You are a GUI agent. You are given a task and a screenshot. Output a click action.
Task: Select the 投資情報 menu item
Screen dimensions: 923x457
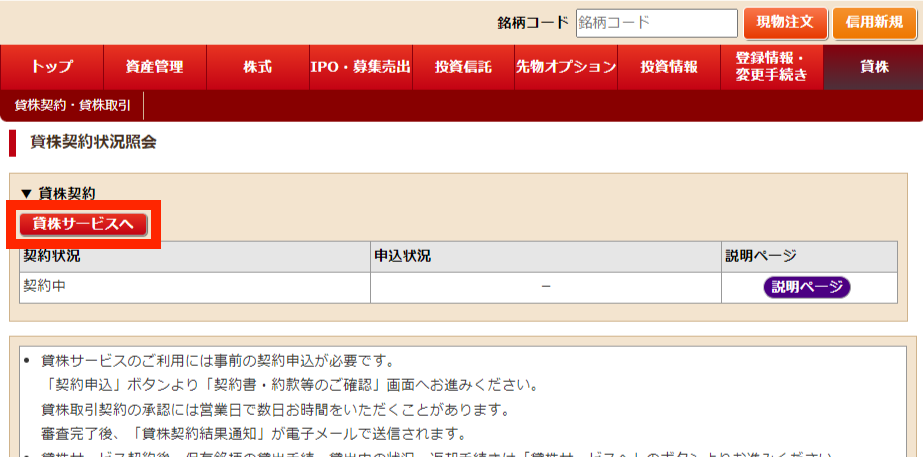[669, 67]
